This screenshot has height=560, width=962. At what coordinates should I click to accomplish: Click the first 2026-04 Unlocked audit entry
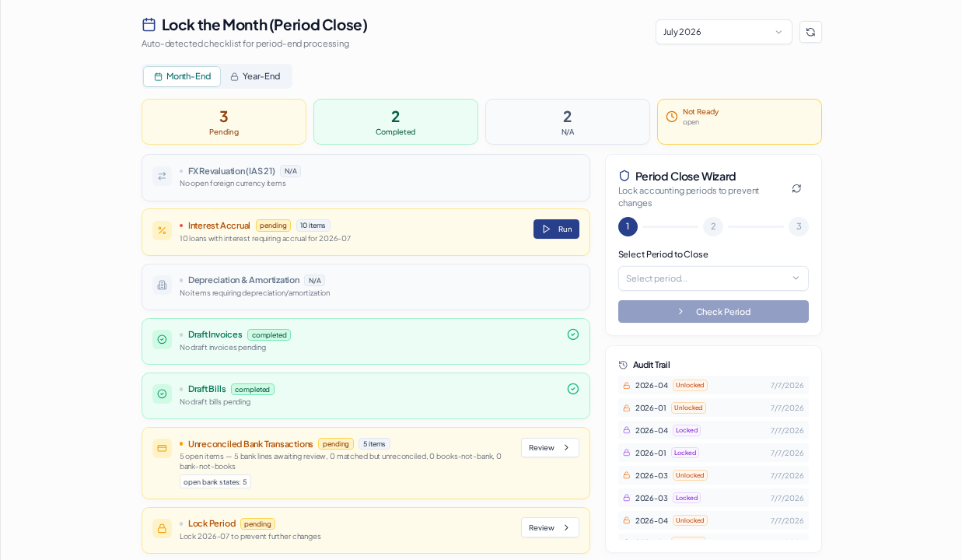713,385
